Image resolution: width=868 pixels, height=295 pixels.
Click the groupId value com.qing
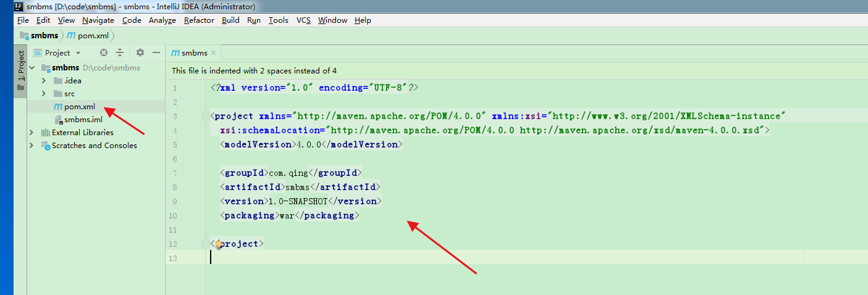(290, 173)
